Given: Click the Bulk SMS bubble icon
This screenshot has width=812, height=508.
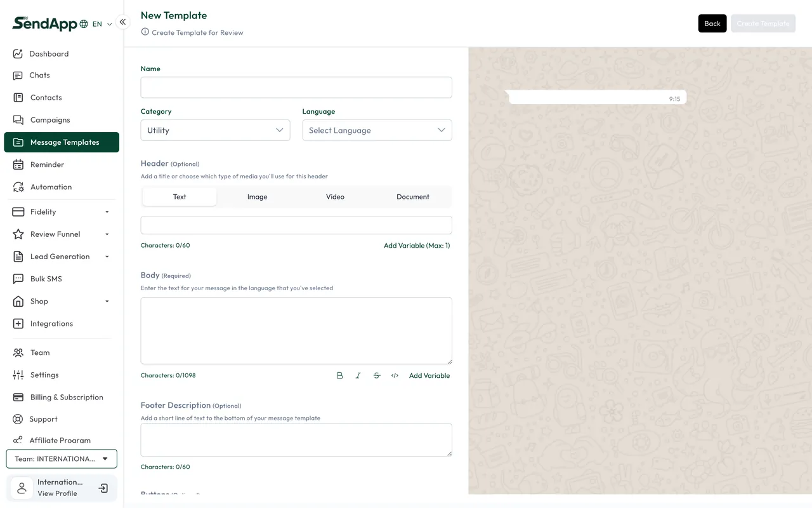Looking at the screenshot, I should point(18,279).
